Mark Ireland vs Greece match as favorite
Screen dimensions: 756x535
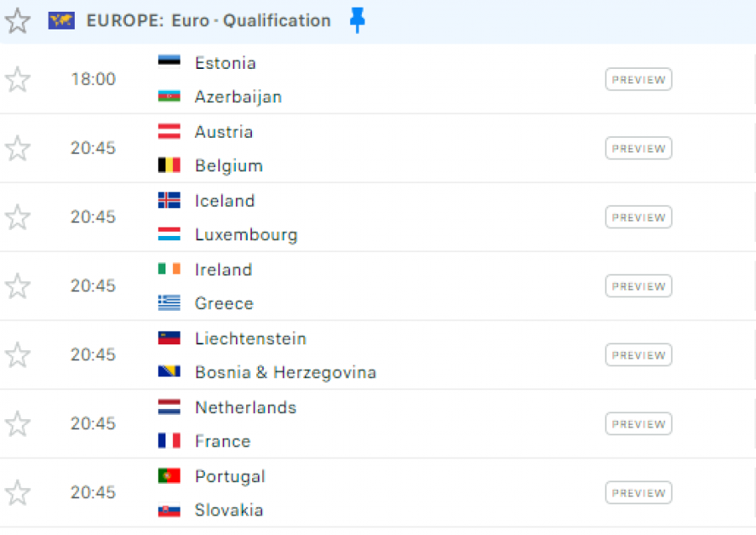18,286
